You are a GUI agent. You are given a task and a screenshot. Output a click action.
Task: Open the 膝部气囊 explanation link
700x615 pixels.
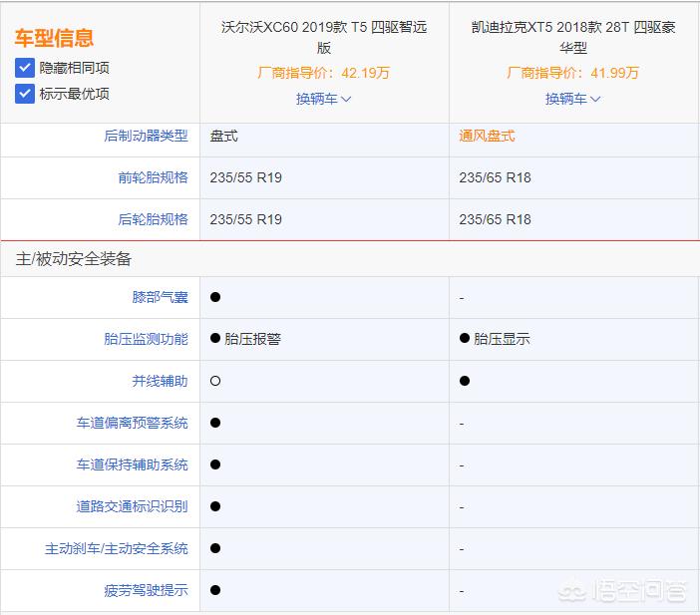(x=160, y=297)
